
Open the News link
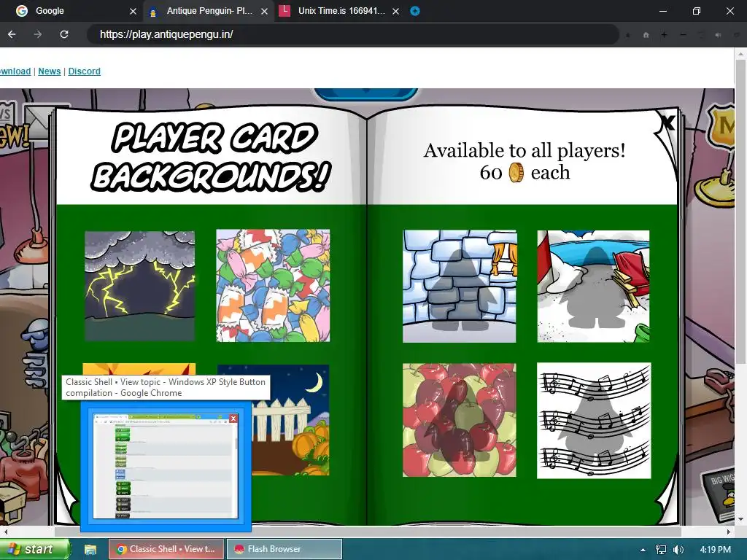coord(50,71)
